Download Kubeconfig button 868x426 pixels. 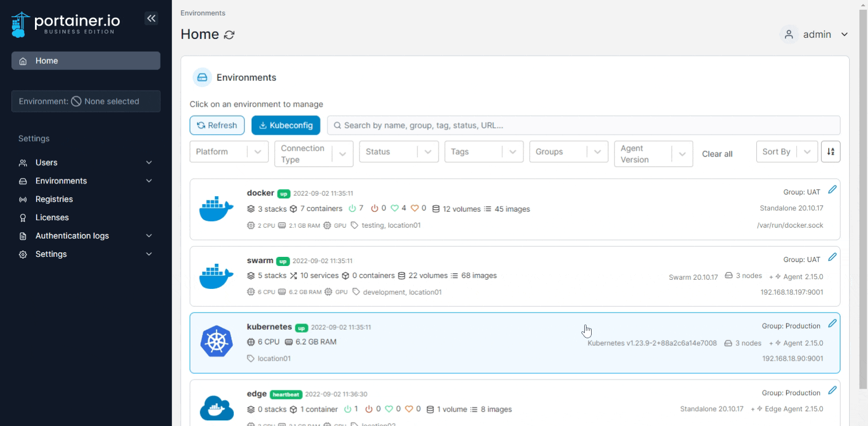(x=286, y=126)
